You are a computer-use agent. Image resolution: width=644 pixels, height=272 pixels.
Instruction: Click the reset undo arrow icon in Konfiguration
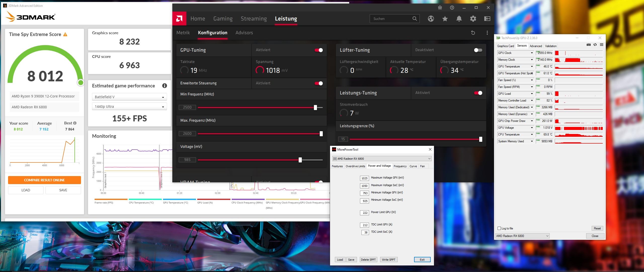[x=473, y=33]
